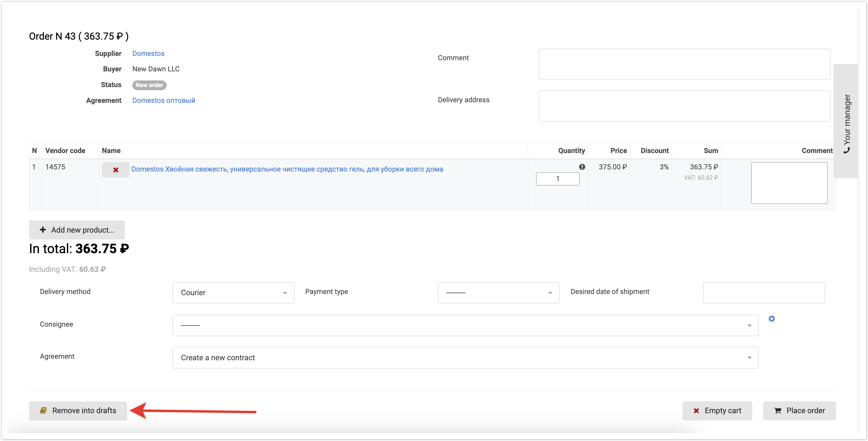868x441 pixels.
Task: Click the order Comment text field
Action: point(684,64)
